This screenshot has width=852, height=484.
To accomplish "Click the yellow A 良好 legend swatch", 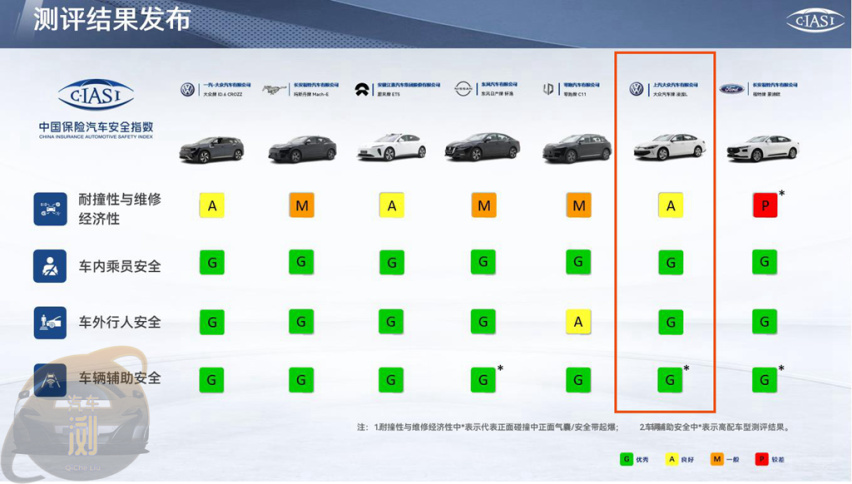I will click(672, 459).
